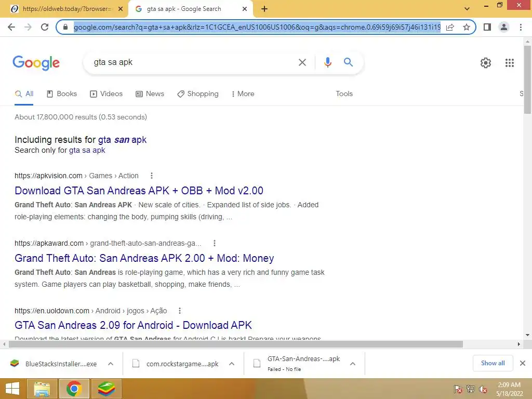Image resolution: width=532 pixels, height=399 pixels.
Task: Close the oldweb.today tab
Action: click(121, 9)
